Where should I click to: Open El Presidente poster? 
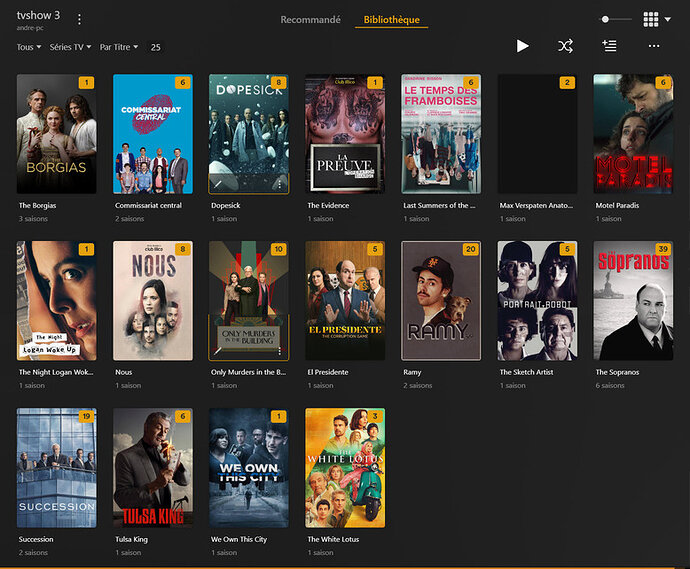click(x=345, y=301)
